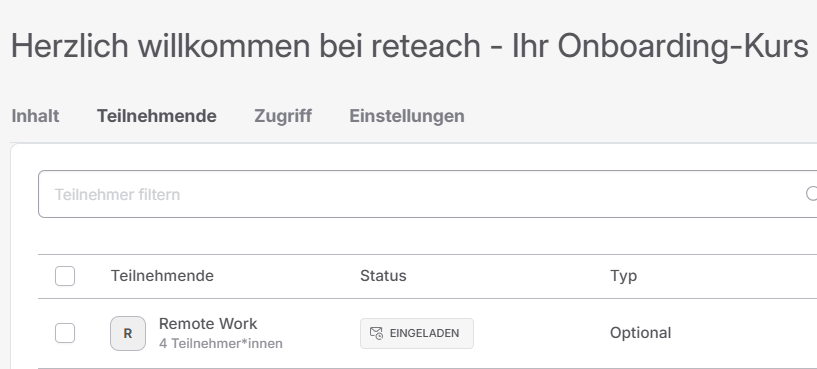Open the Remote Work group name

(208, 324)
